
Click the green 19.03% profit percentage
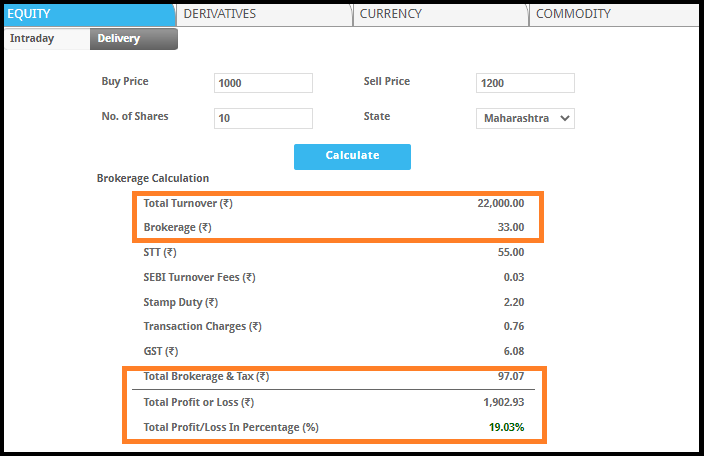pos(506,427)
